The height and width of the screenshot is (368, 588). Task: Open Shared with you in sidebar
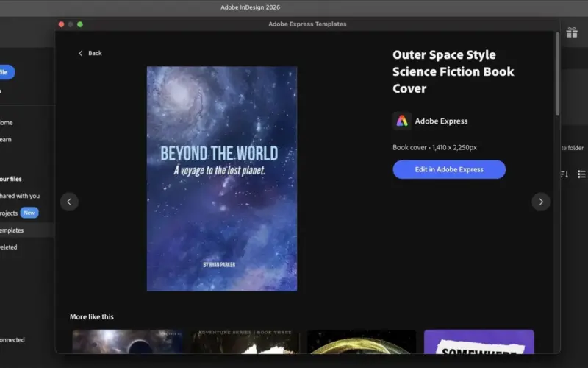pos(20,196)
